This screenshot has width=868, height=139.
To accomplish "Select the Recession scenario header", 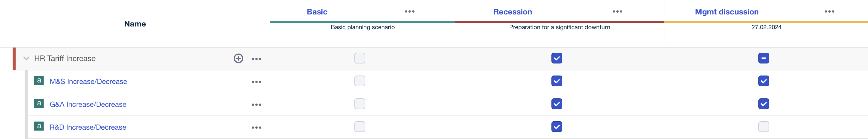I will point(512,12).
